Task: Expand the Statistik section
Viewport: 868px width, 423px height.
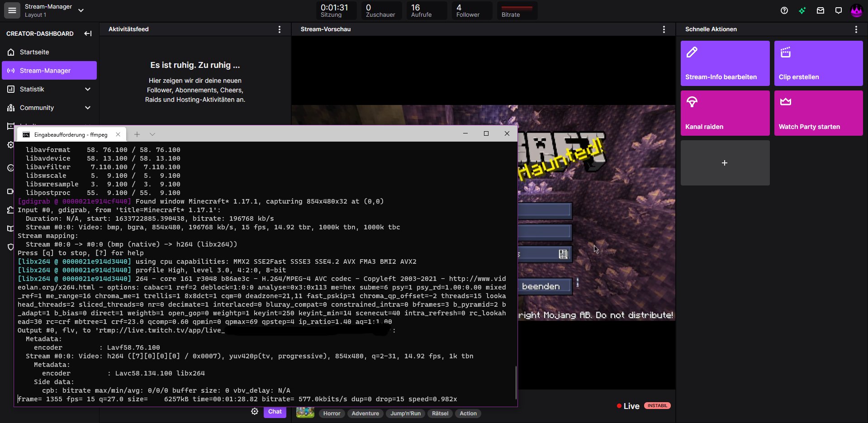Action: (49, 89)
